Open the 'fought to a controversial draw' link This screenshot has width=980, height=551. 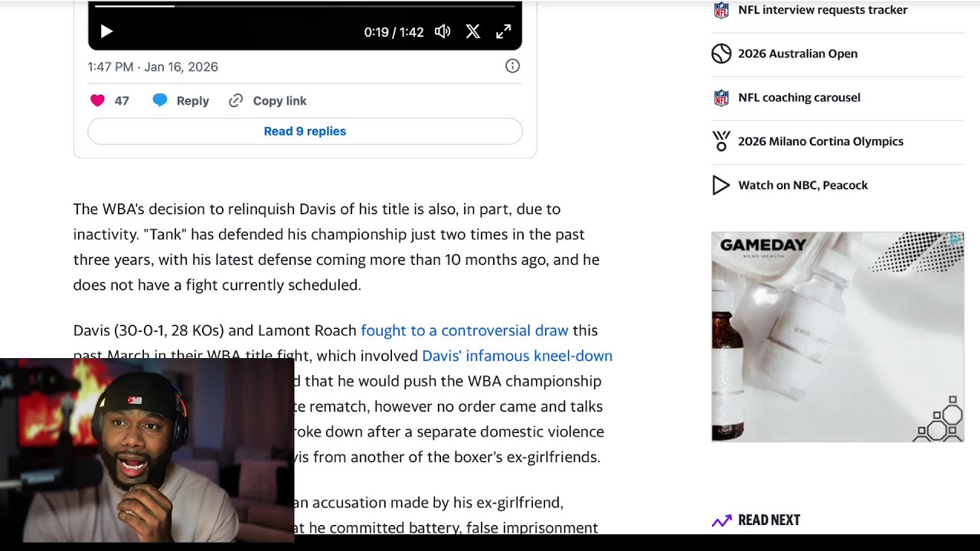click(x=465, y=331)
